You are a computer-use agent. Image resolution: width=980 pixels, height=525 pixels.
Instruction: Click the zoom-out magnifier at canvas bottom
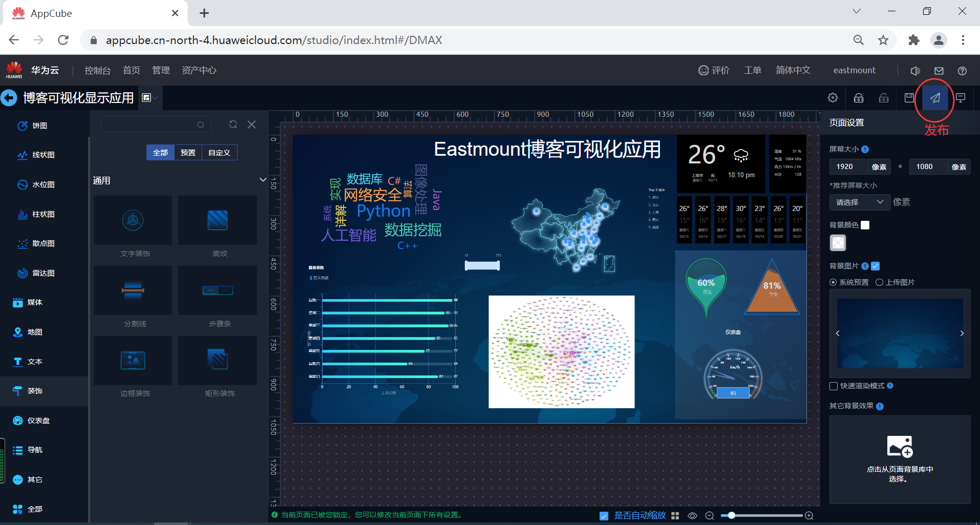710,516
